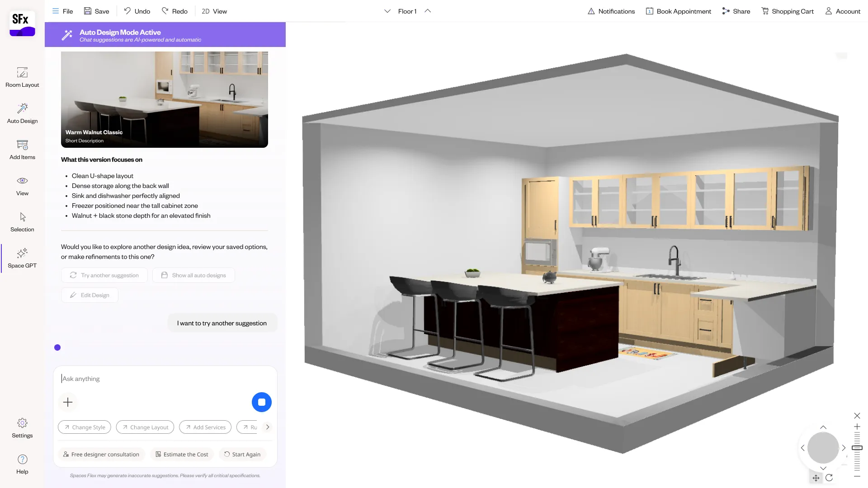Viewport: 868px width, 488px height.
Task: Undo the last action
Action: (x=137, y=11)
